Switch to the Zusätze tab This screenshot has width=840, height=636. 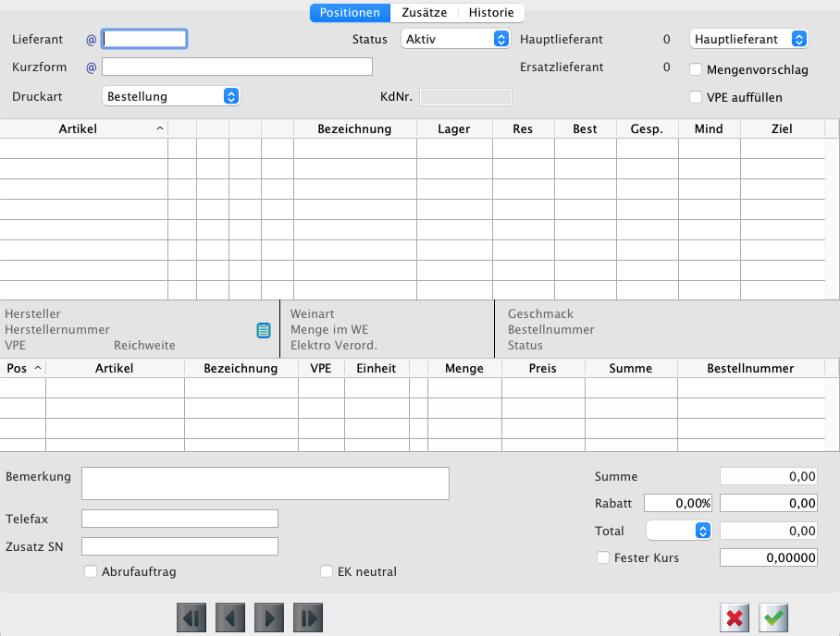click(426, 13)
